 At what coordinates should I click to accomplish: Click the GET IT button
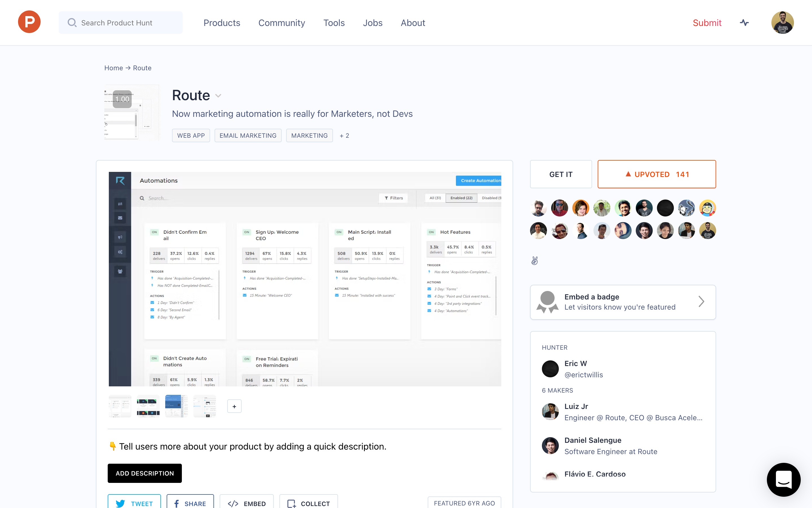click(561, 174)
